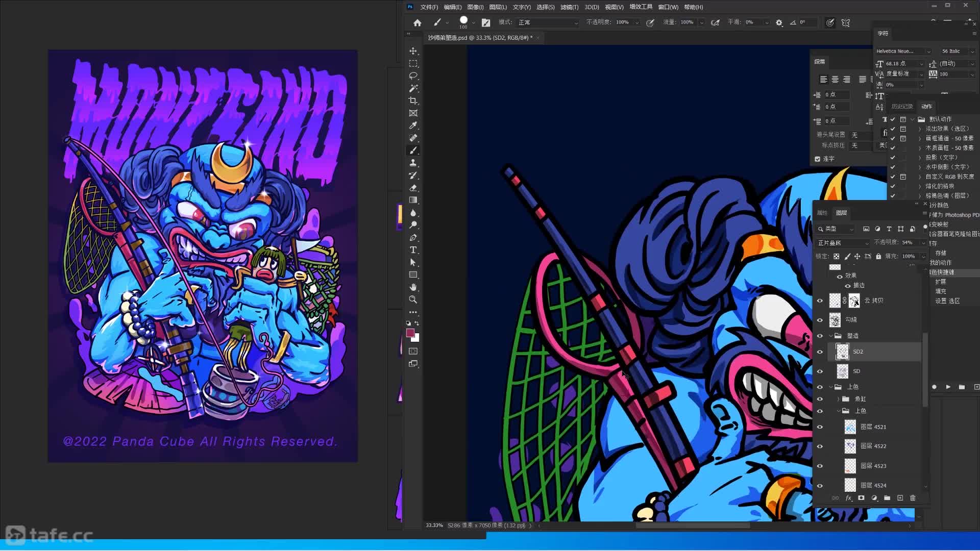Select the Clone Stamp tool
This screenshot has height=551, width=980.
tap(413, 163)
